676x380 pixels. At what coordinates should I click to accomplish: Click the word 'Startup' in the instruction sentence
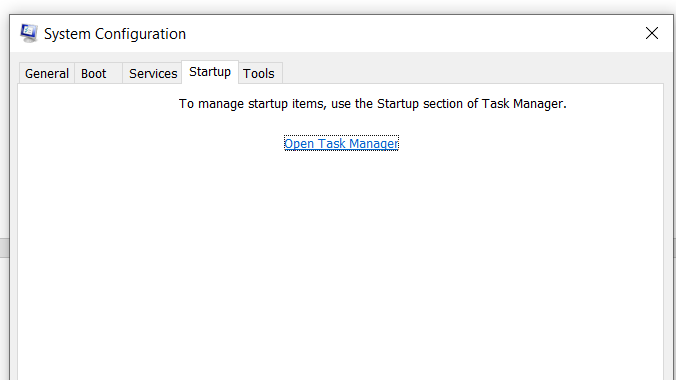pos(398,104)
